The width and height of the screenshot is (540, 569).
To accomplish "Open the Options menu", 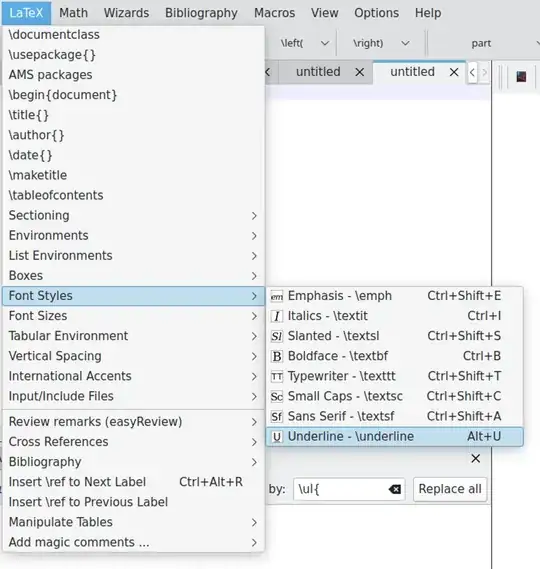I will [377, 13].
